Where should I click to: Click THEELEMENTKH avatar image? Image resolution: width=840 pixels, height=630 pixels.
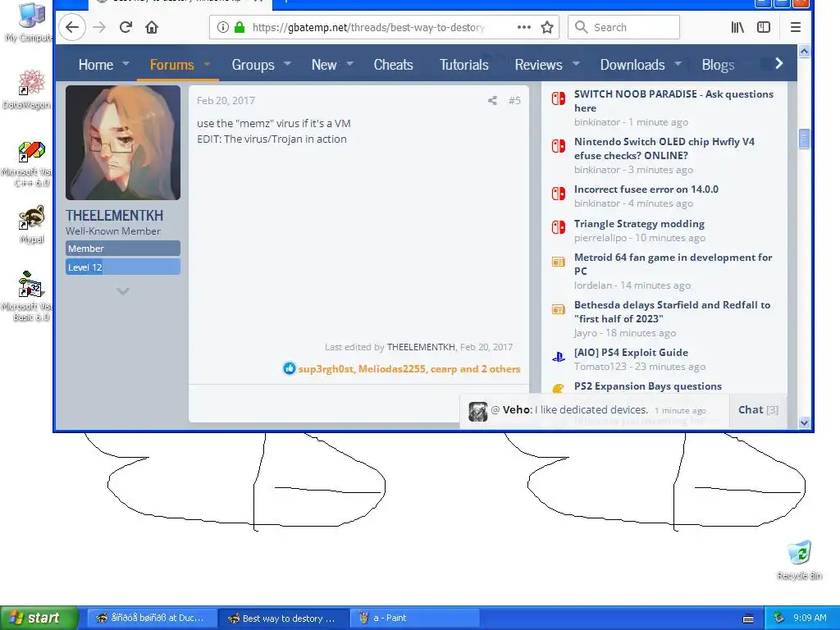(123, 143)
